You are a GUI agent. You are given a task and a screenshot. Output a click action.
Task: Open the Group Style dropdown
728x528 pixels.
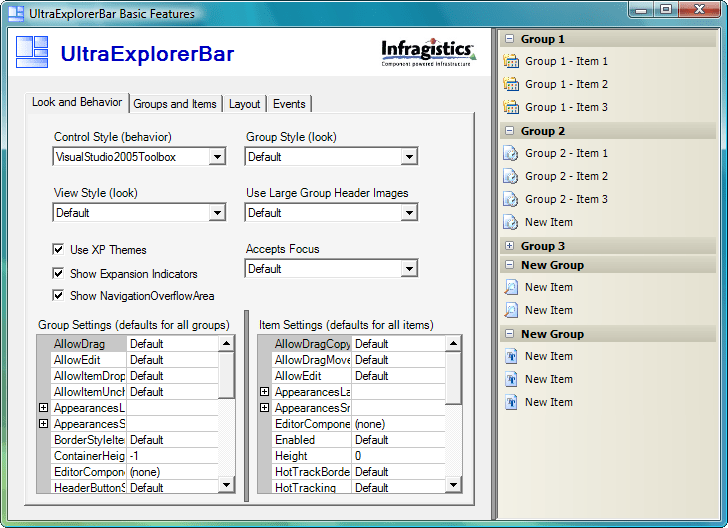point(409,157)
